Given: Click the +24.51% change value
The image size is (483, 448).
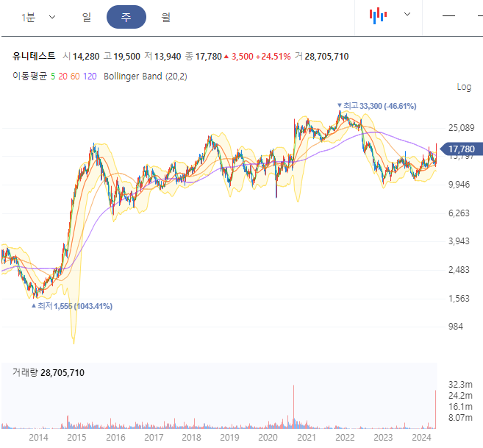Looking at the screenshot, I should (x=273, y=57).
